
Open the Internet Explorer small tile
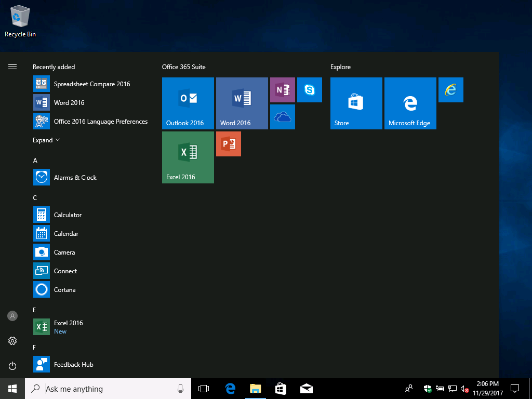[451, 90]
